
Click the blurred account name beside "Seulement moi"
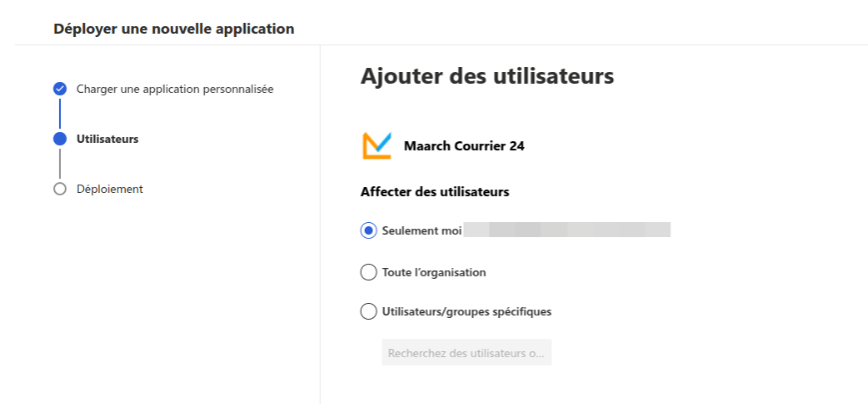(x=567, y=230)
